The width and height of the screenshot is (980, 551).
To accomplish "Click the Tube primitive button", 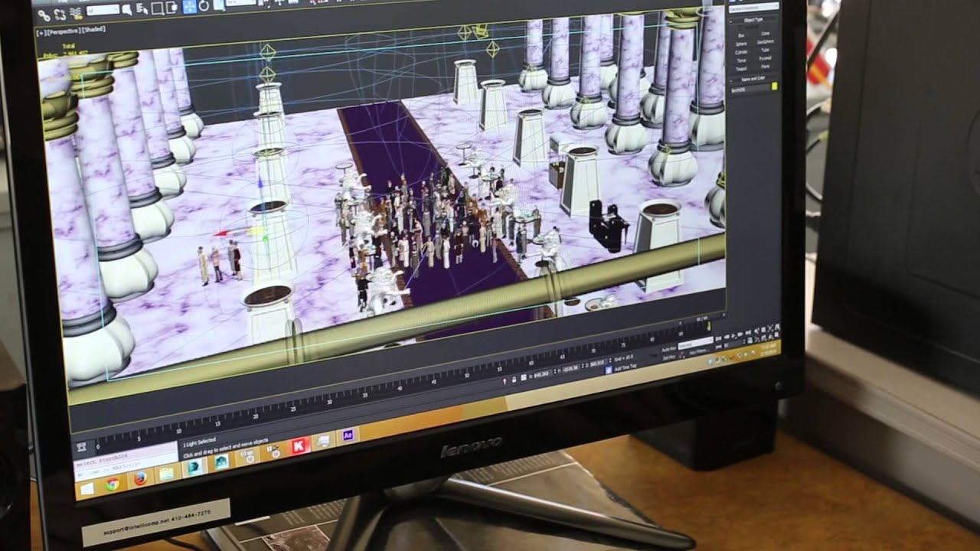I will [766, 50].
